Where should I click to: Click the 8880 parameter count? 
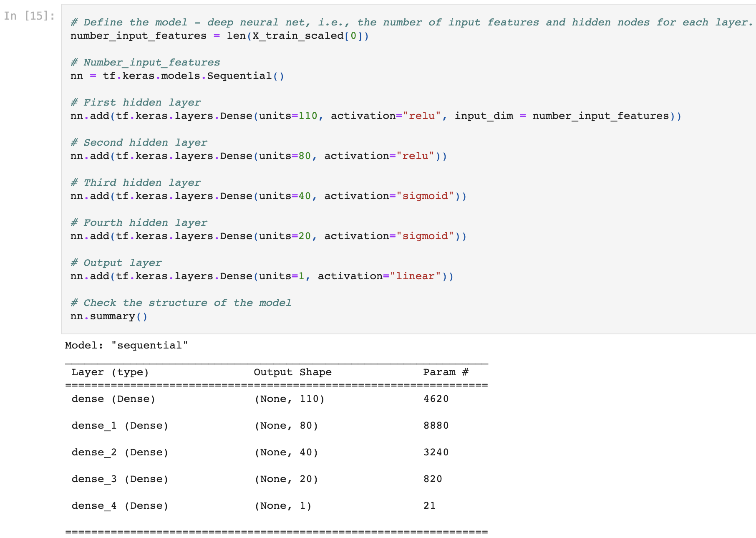(x=436, y=426)
